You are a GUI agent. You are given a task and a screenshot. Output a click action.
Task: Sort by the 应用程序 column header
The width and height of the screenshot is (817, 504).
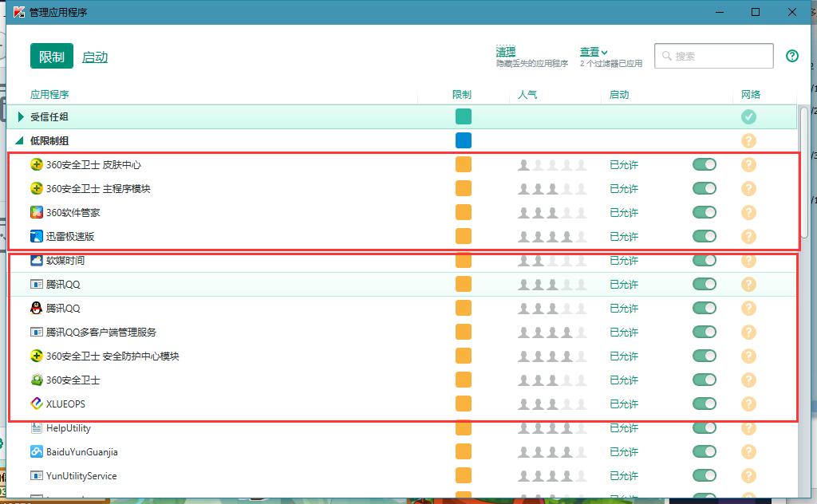point(49,94)
